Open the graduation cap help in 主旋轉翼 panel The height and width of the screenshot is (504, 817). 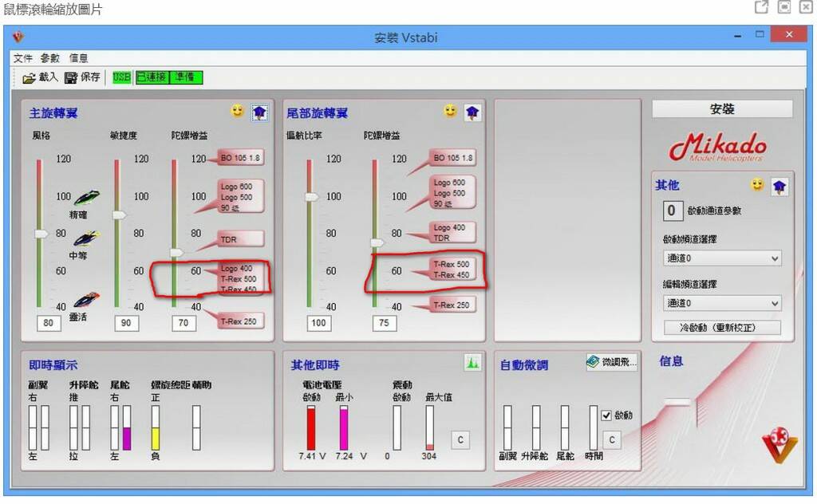[x=259, y=112]
